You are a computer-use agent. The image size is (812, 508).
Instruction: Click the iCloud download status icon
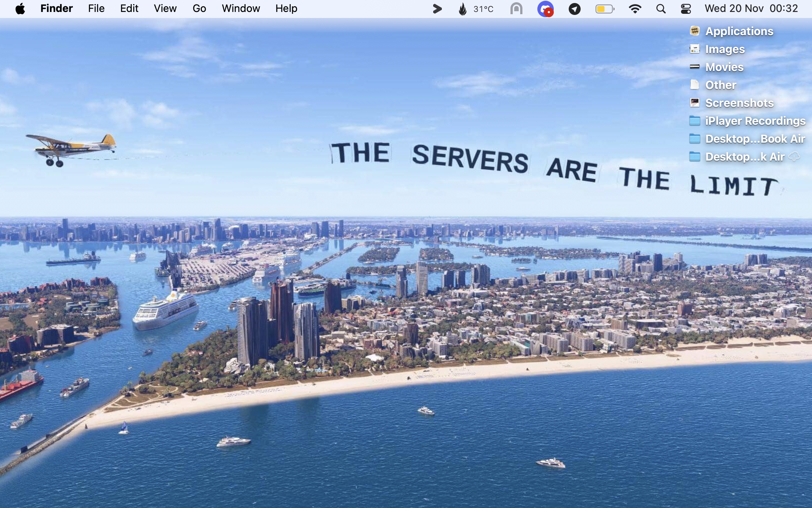(794, 157)
